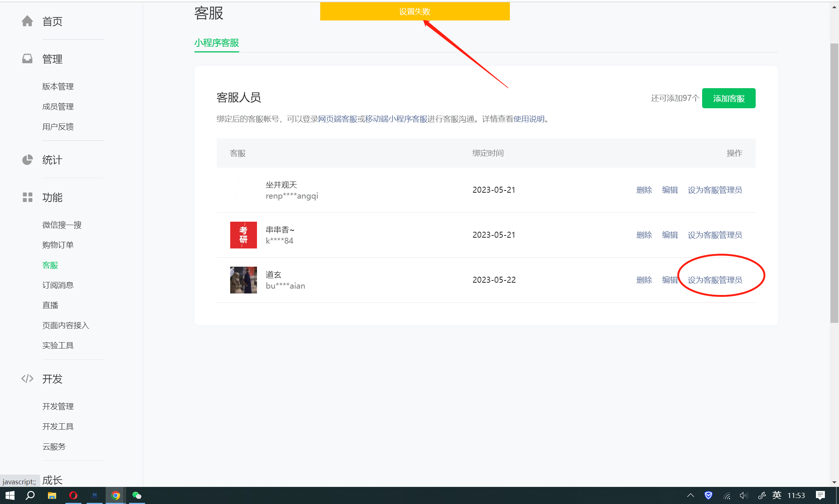Click the Home house icon in sidebar
The image size is (839, 504).
coord(27,21)
